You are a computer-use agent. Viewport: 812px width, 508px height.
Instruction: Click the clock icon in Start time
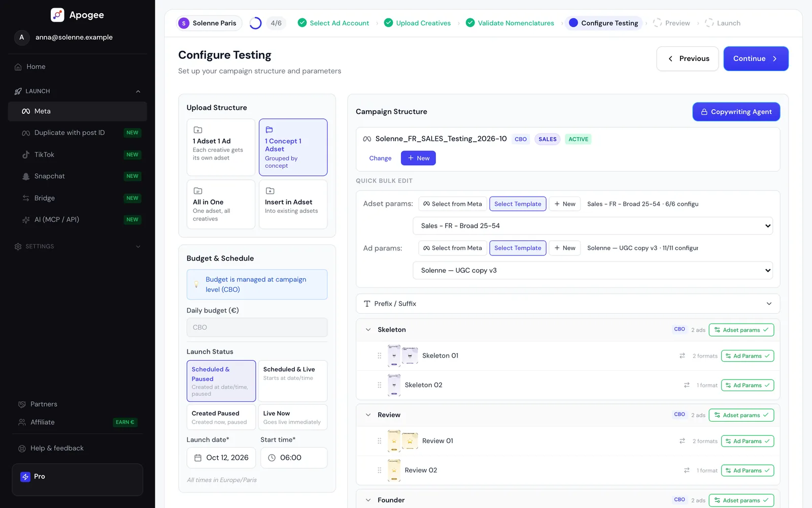click(x=272, y=458)
